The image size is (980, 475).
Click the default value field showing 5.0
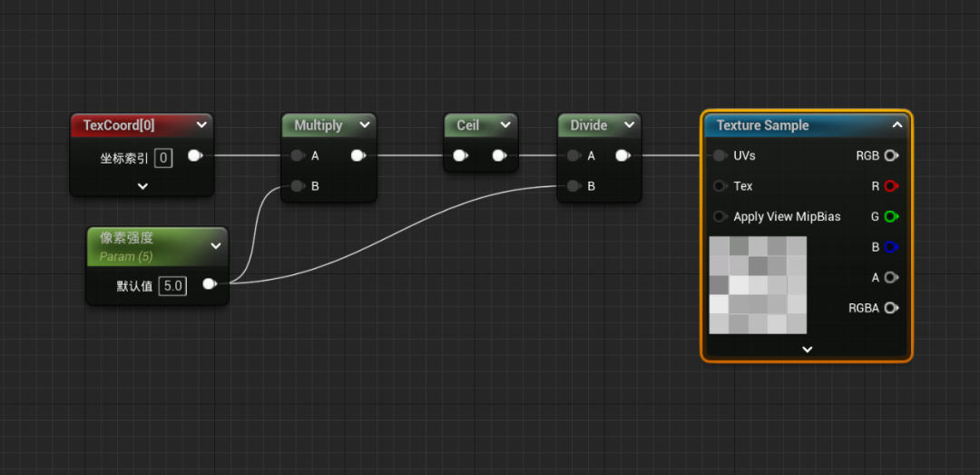[x=172, y=287]
